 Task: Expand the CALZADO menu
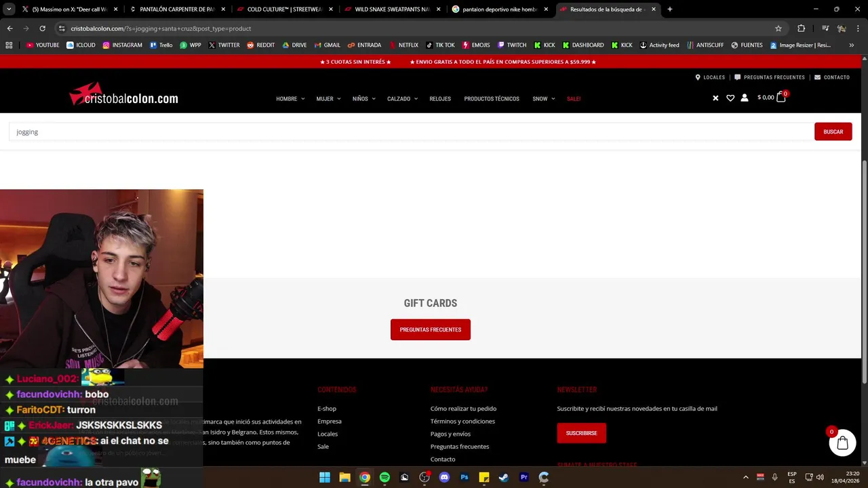tap(402, 99)
